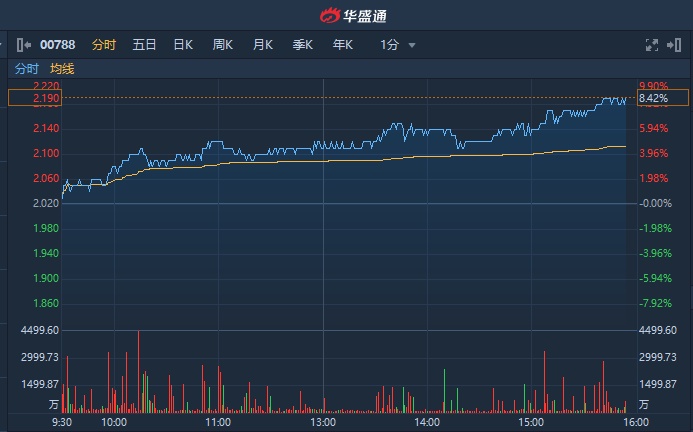Image resolution: width=693 pixels, height=432 pixels.
Task: Click the 2.190 current price label
Action: (34, 99)
